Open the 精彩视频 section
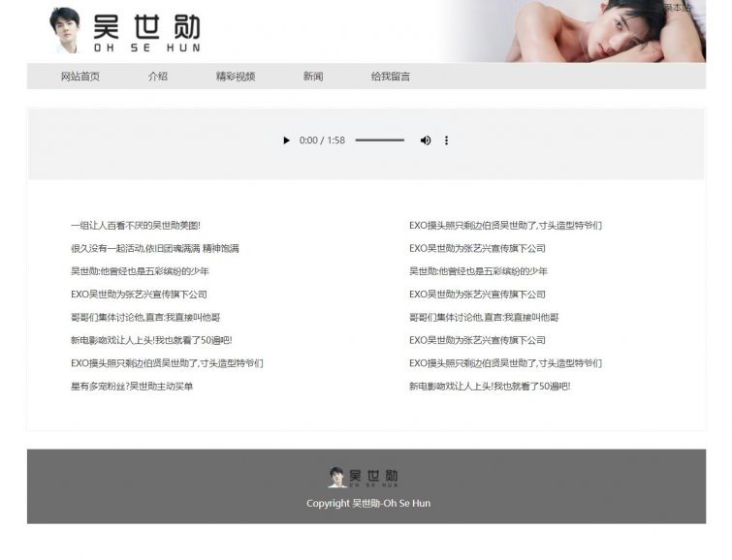The height and width of the screenshot is (560, 732). pos(236,77)
